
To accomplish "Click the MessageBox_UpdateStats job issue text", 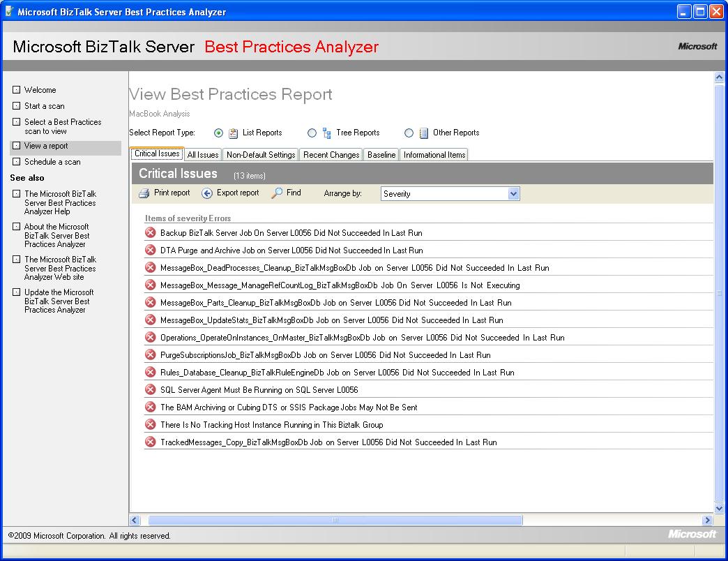I will [x=331, y=320].
